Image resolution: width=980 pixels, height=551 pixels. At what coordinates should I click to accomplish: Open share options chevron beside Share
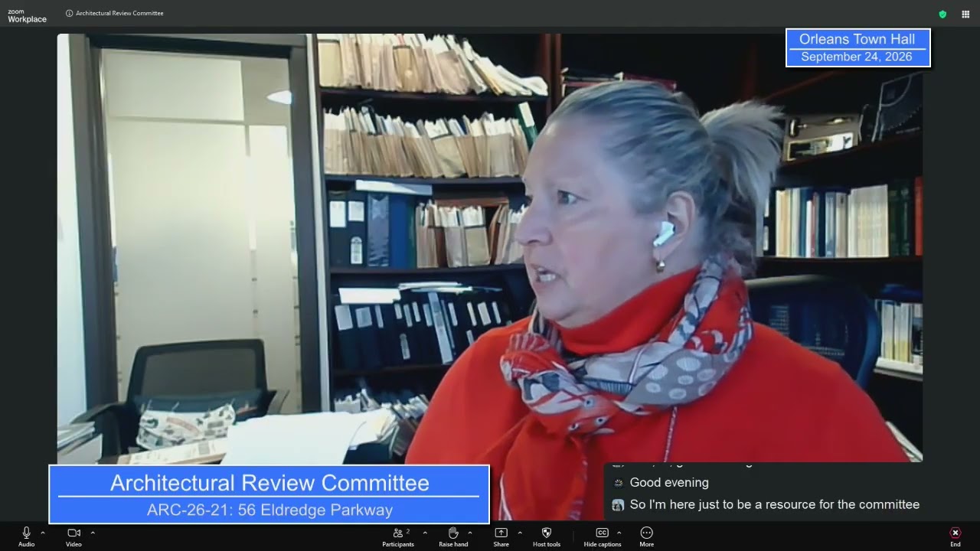520,533
